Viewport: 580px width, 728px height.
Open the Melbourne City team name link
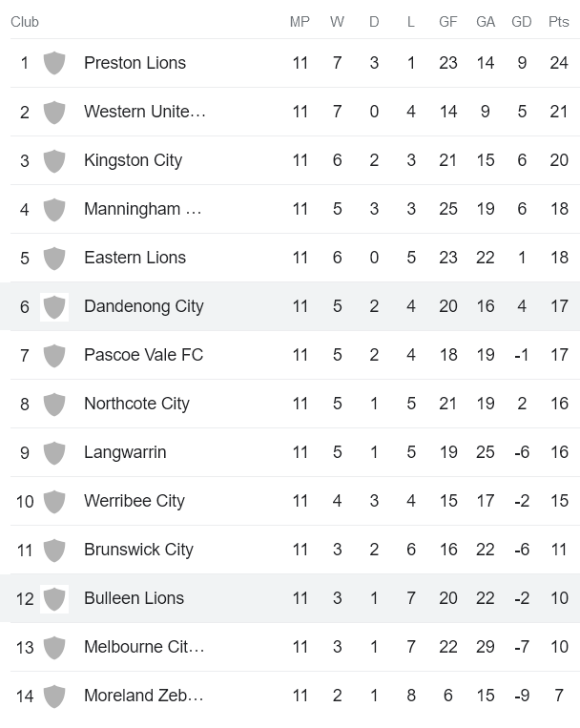click(x=143, y=647)
